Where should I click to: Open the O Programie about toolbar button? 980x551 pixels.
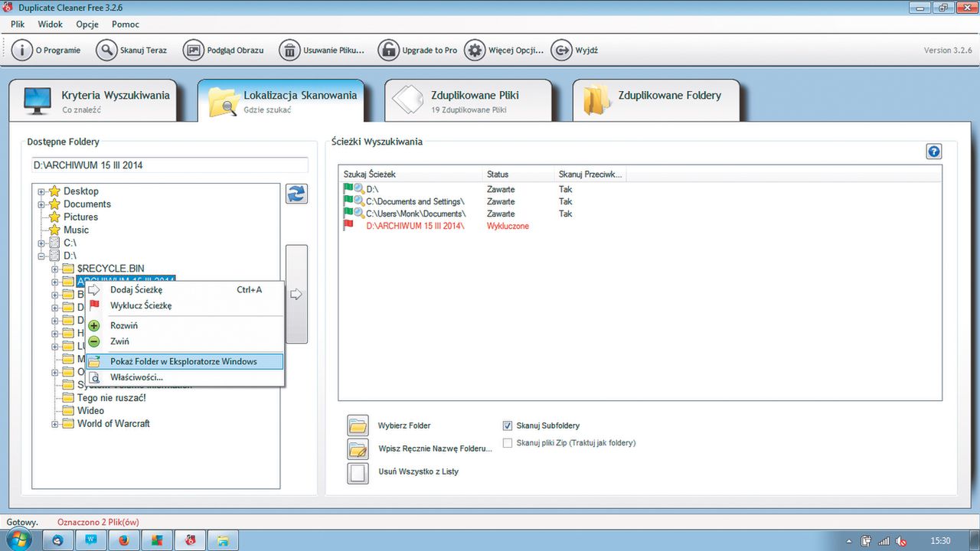(46, 51)
